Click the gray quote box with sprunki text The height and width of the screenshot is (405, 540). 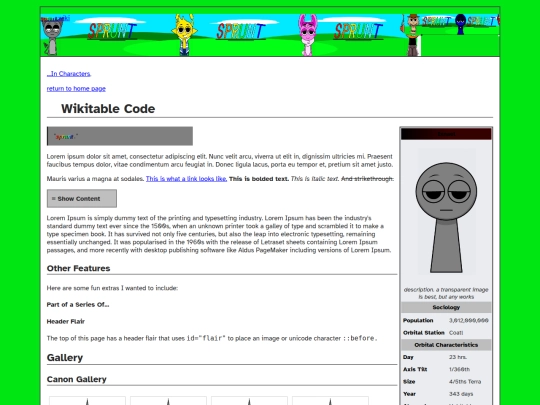point(120,136)
